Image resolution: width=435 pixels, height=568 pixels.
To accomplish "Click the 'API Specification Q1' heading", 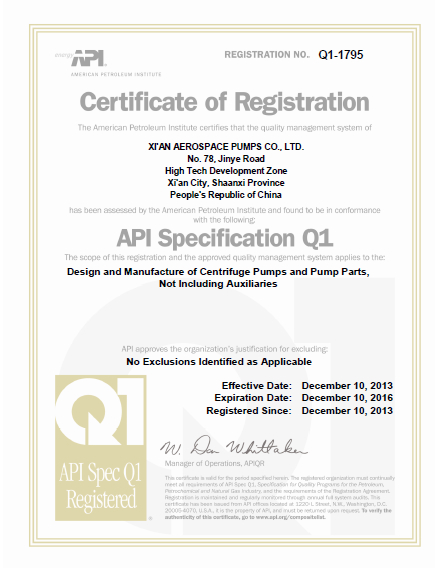I will click(x=225, y=238).
